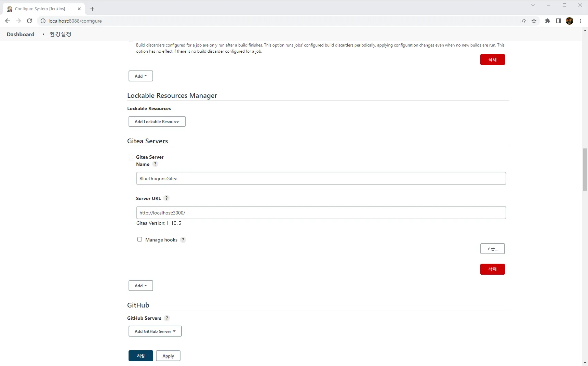Delete the build discarder entry with 삭제

click(x=493, y=60)
